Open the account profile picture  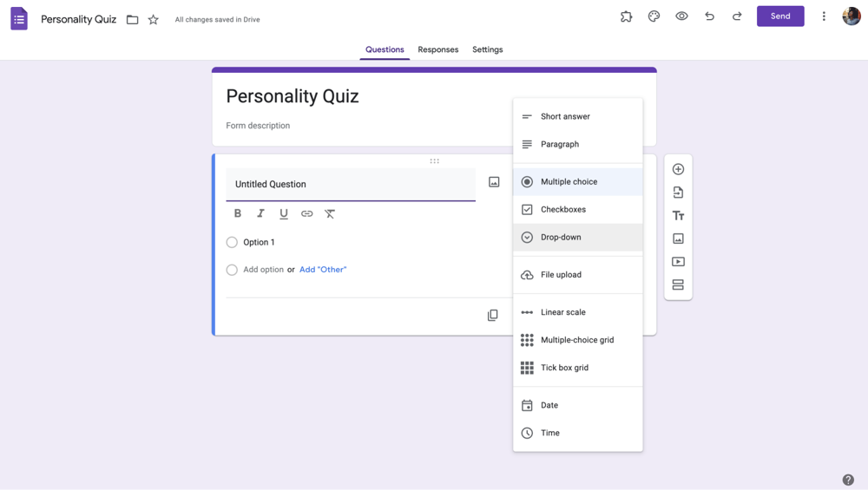tap(852, 16)
